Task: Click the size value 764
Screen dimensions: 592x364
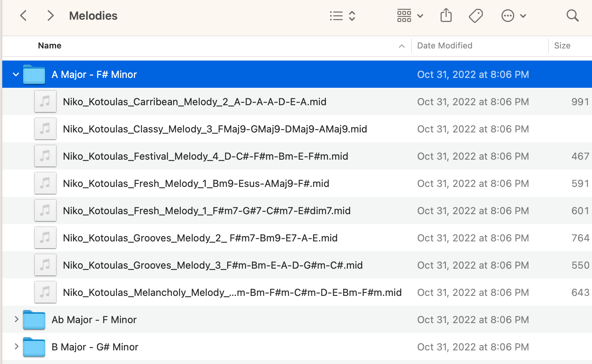Action: click(580, 238)
